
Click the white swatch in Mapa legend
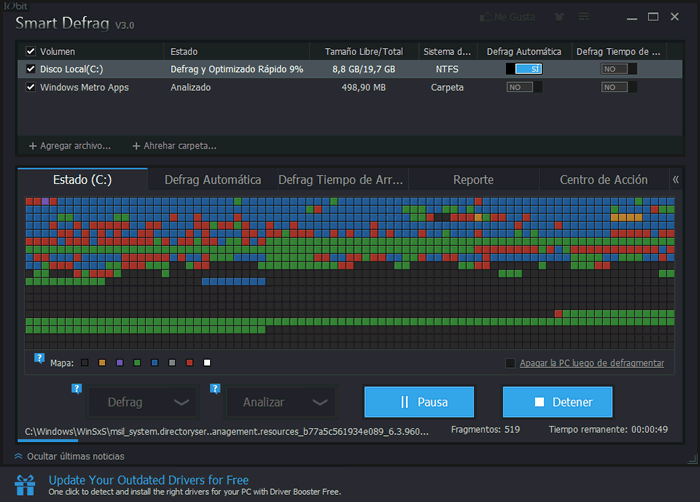(207, 363)
